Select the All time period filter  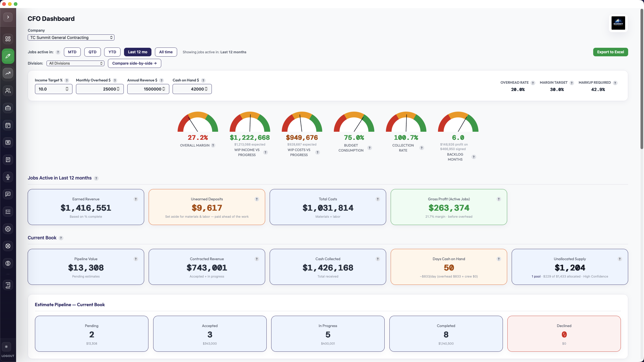(166, 52)
